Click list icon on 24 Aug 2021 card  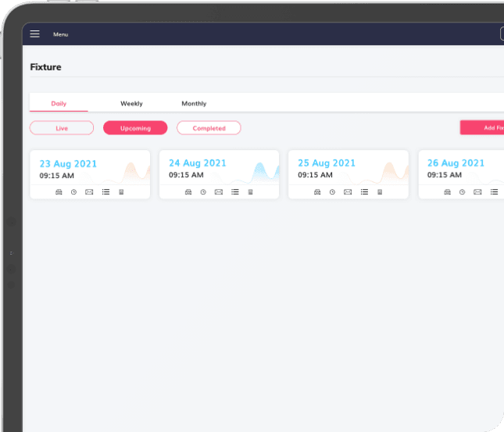(234, 191)
